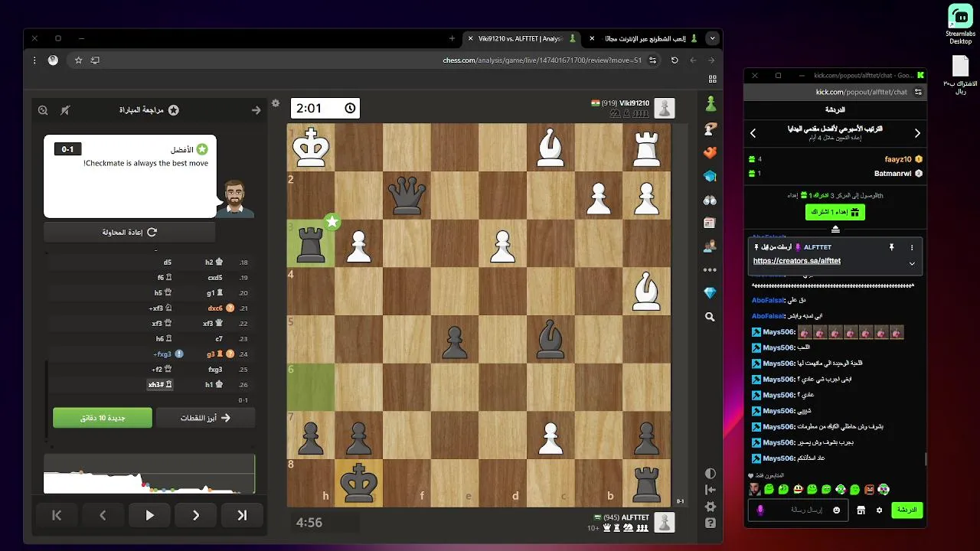
Task: Click the starred black rook on board
Action: coord(311,243)
